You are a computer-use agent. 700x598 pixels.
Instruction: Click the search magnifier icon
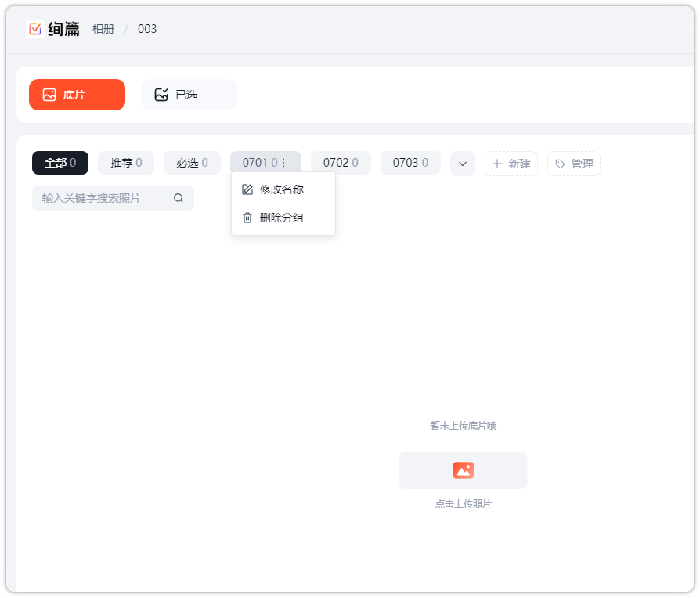click(179, 198)
